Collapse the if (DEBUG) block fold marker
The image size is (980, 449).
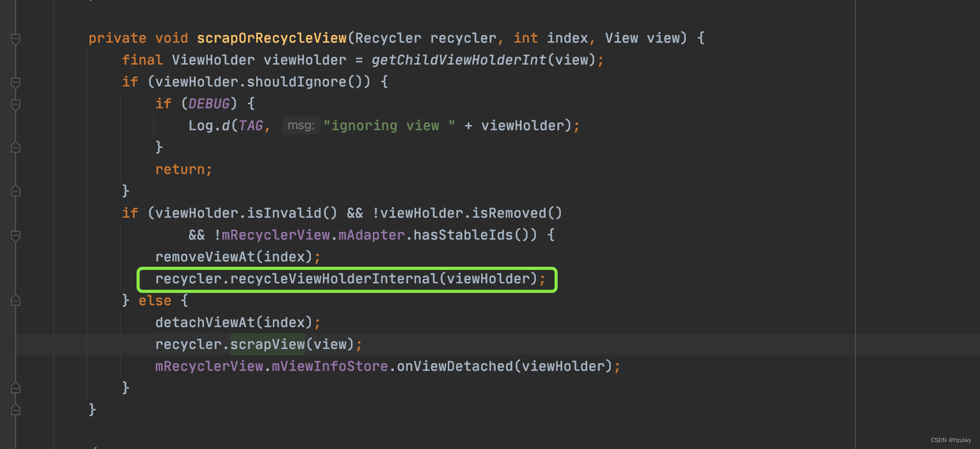point(16,105)
